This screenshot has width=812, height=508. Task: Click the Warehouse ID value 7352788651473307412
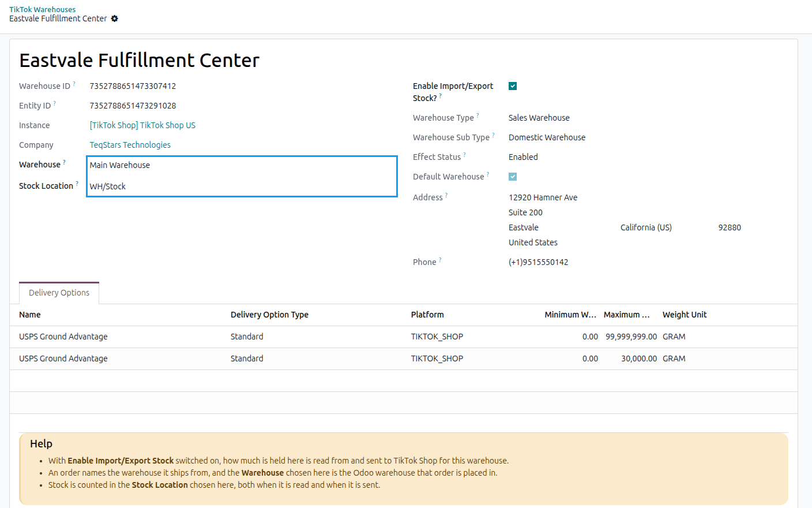click(x=133, y=86)
